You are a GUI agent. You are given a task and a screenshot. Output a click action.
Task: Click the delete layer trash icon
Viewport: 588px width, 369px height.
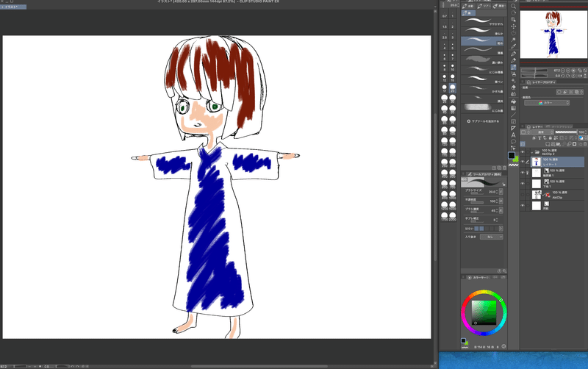point(585,144)
